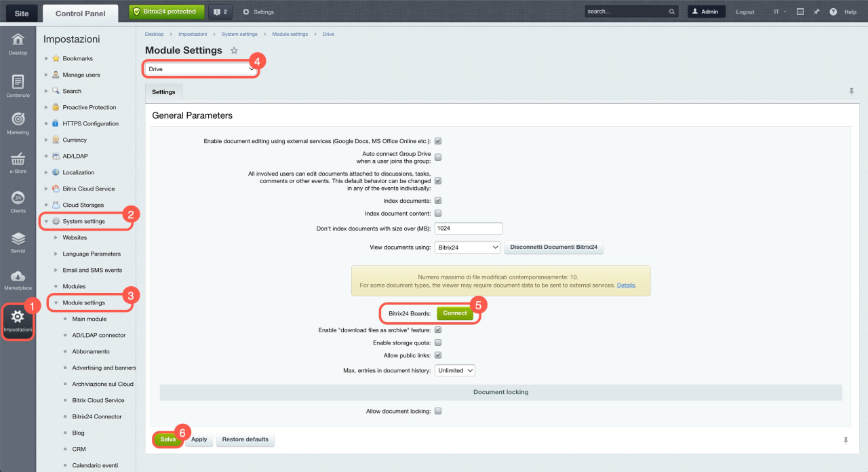The image size is (868, 472).
Task: Enable Allow document locking checkbox
Action: point(438,411)
